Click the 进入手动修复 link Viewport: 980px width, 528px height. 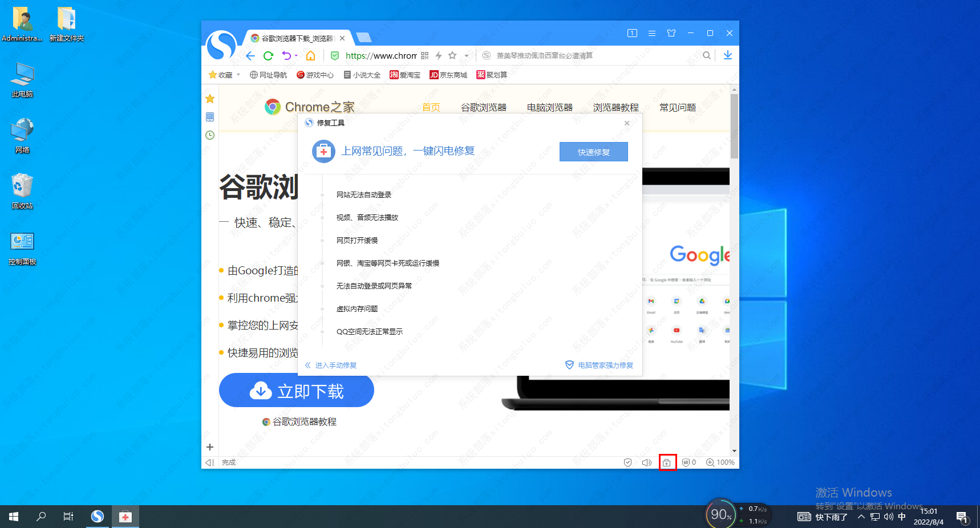coord(331,365)
